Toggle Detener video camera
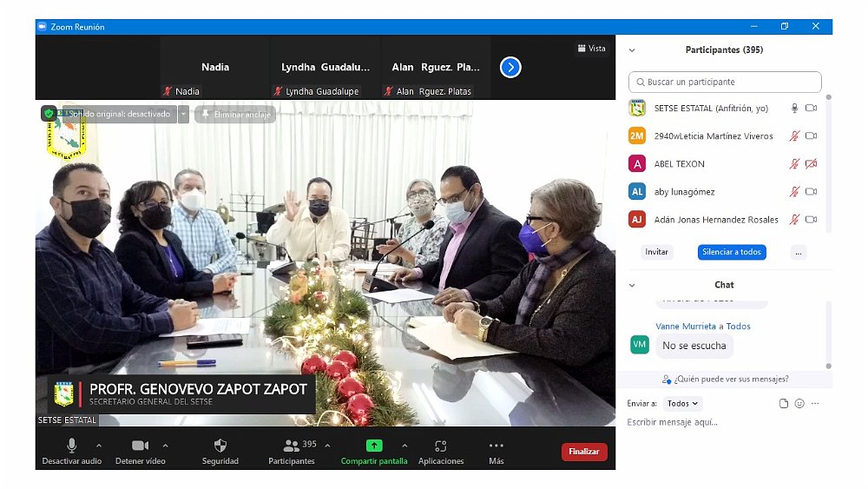Screen dimensions: 868x489 click(140, 446)
